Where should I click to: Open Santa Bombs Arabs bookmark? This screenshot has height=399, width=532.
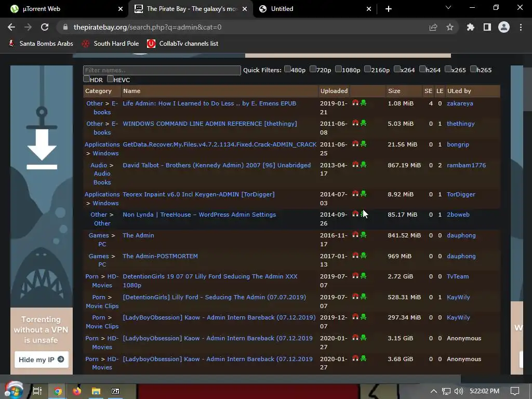pyautogui.click(x=41, y=44)
